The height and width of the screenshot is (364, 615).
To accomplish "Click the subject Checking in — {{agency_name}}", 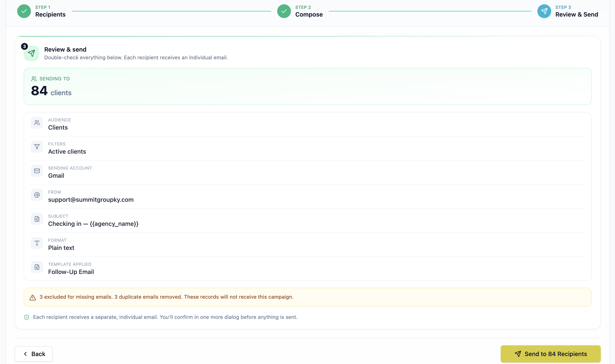I will 93,224.
